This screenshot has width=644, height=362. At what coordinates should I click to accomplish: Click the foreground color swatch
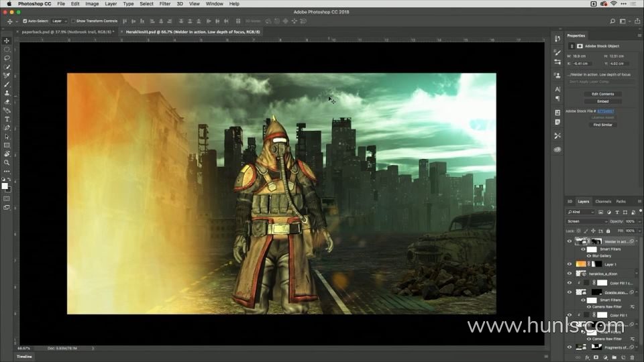5,186
